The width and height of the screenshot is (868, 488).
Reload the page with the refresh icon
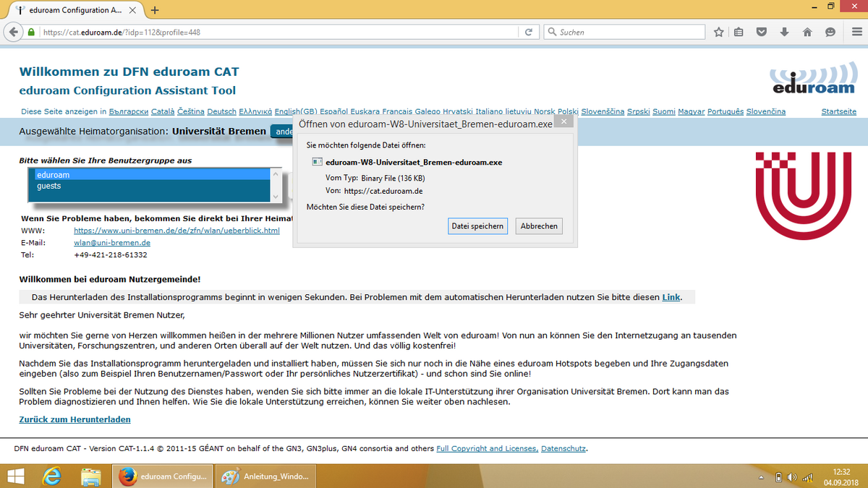point(529,33)
